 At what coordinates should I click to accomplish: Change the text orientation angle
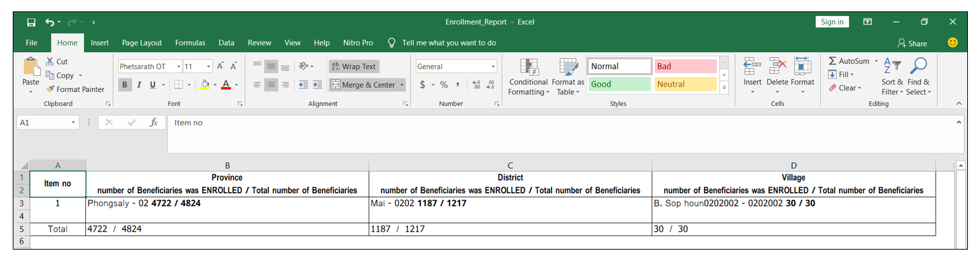[x=304, y=66]
